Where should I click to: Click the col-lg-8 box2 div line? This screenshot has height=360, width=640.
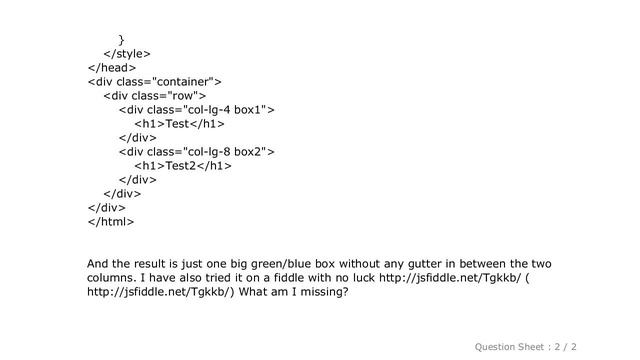tap(197, 152)
